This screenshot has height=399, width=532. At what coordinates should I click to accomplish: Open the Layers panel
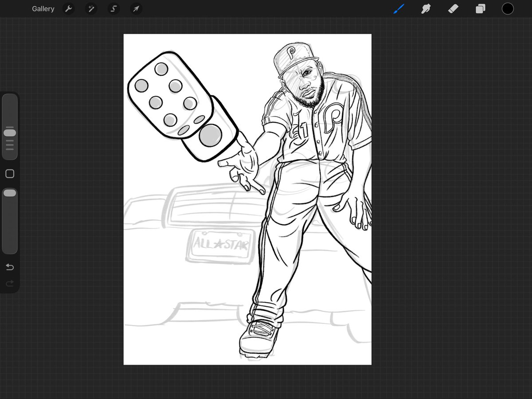click(481, 9)
